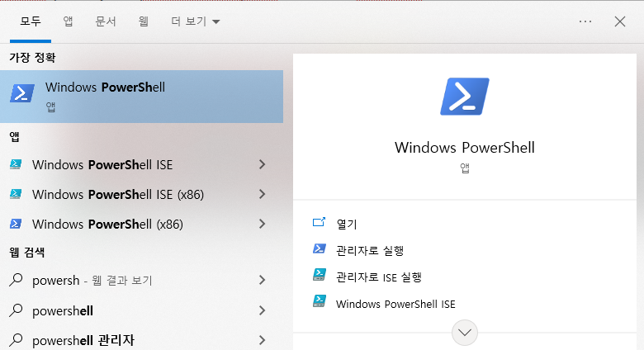Click search icon beside powershell suggestion
Image resolution: width=644 pixels, height=350 pixels.
[16, 310]
